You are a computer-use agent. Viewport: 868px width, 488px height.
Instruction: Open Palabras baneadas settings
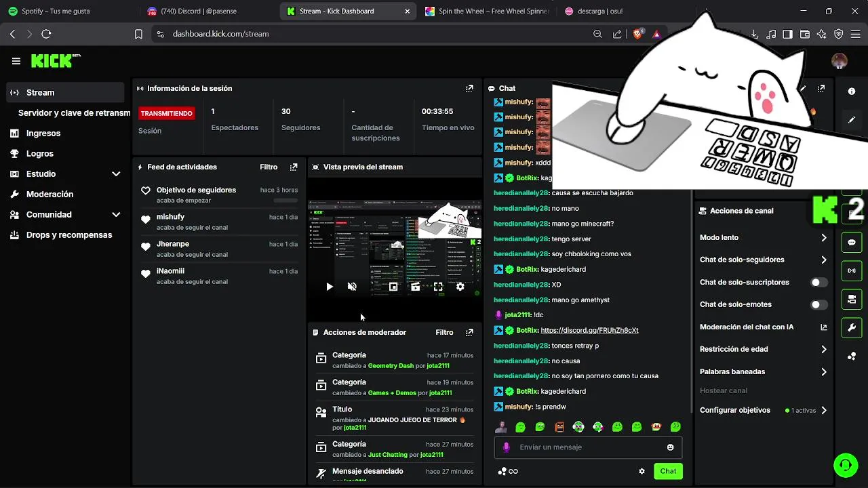(x=764, y=371)
